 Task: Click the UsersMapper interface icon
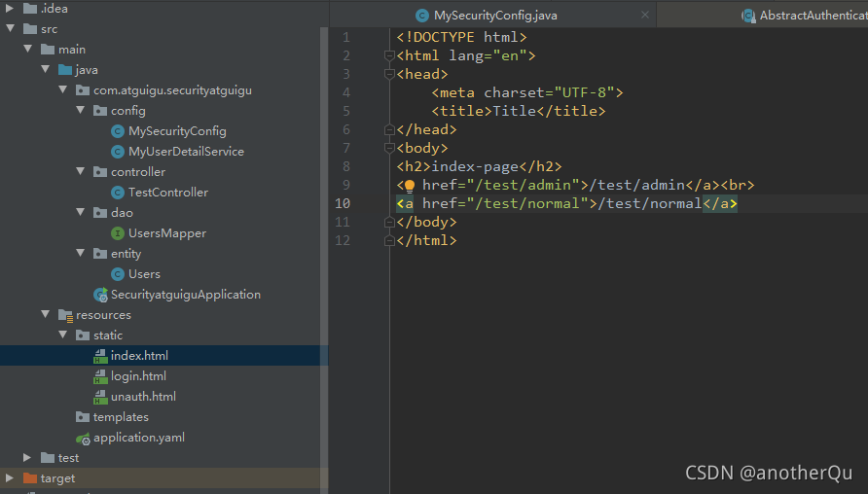(118, 233)
